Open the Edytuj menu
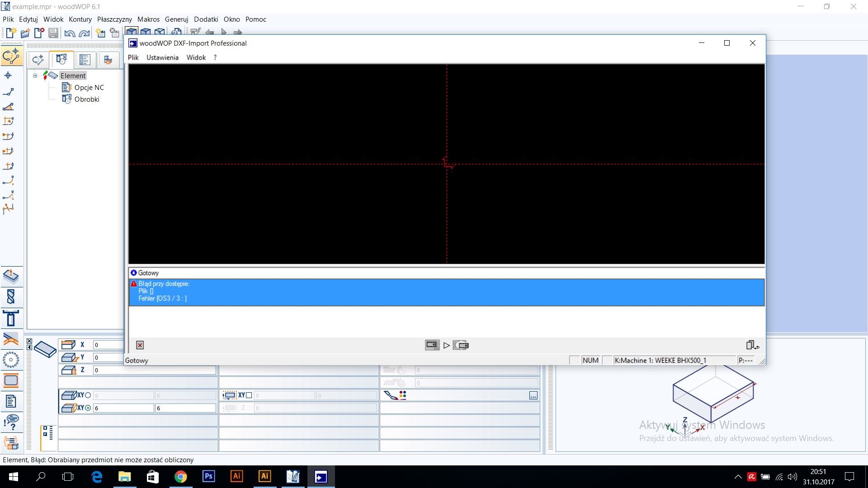The height and width of the screenshot is (488, 868). pos(28,19)
